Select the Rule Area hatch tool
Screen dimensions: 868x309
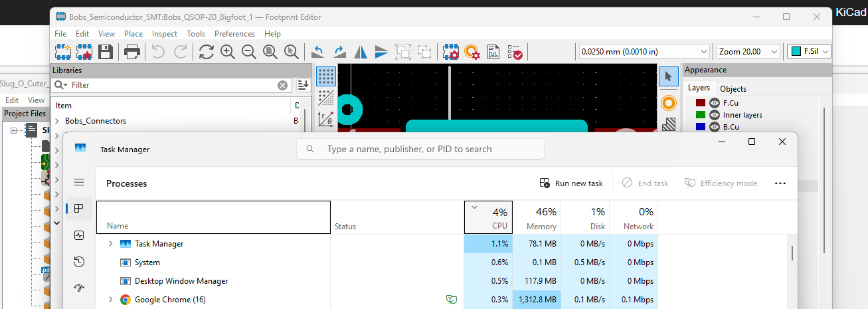pyautogui.click(x=668, y=124)
